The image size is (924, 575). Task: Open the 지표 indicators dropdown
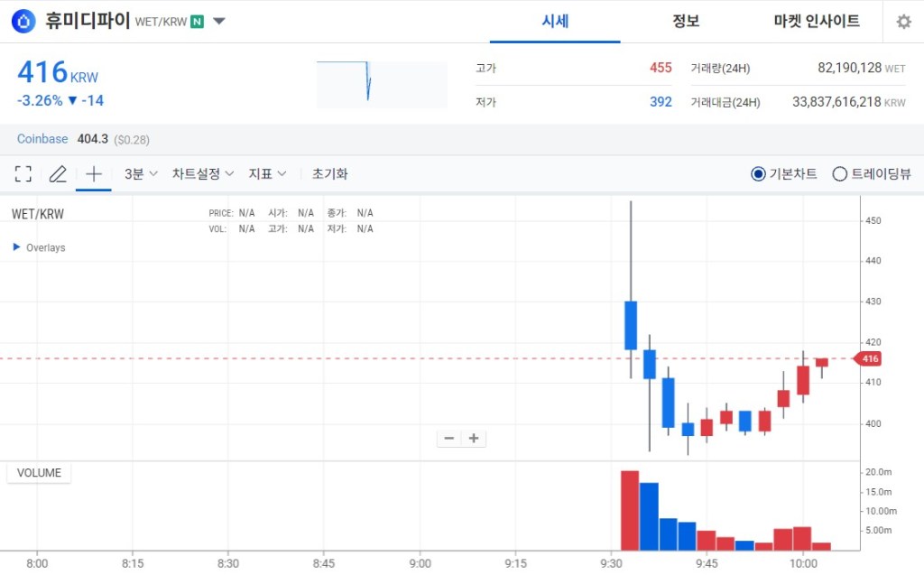(x=266, y=173)
